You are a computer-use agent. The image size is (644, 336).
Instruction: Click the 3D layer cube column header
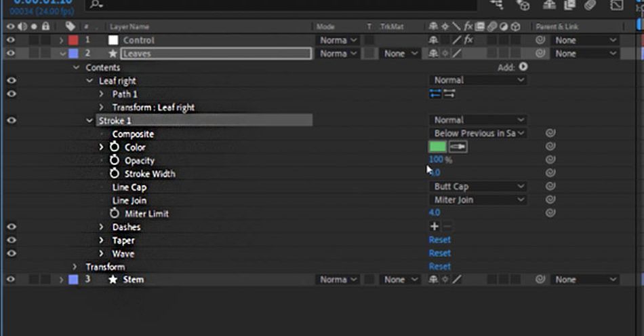(515, 26)
